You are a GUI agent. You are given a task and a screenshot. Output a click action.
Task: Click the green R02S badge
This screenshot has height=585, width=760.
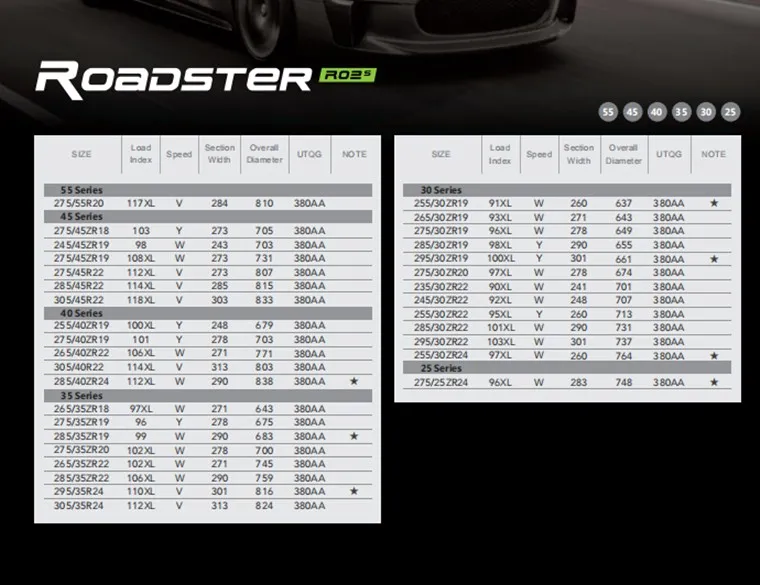tap(348, 75)
